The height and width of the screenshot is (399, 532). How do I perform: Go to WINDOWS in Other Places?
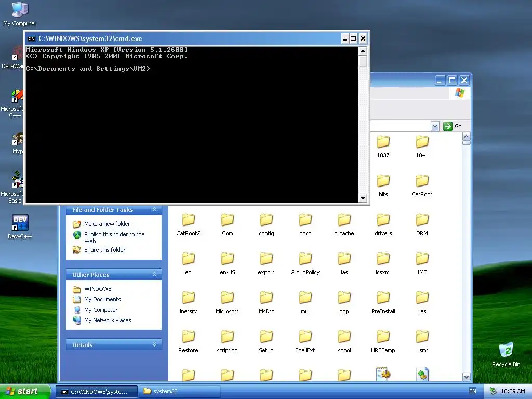click(98, 289)
